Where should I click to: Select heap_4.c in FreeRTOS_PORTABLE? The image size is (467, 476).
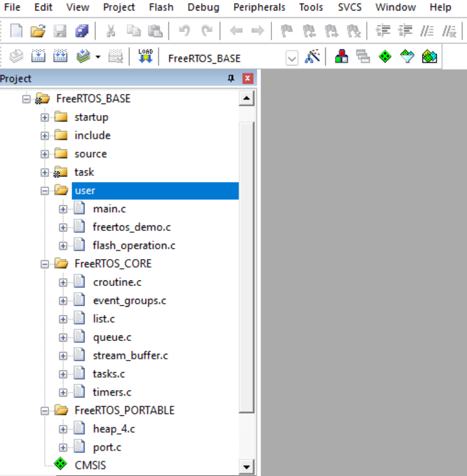click(114, 429)
